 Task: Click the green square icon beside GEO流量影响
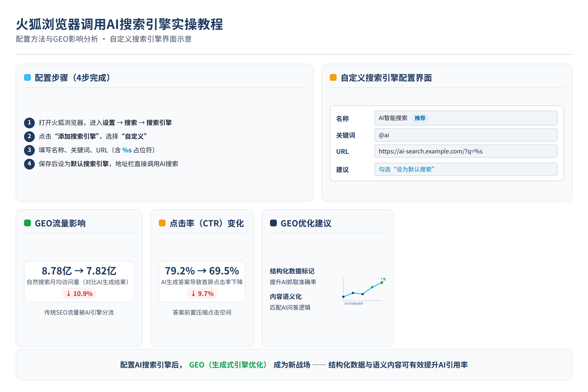pyautogui.click(x=27, y=223)
